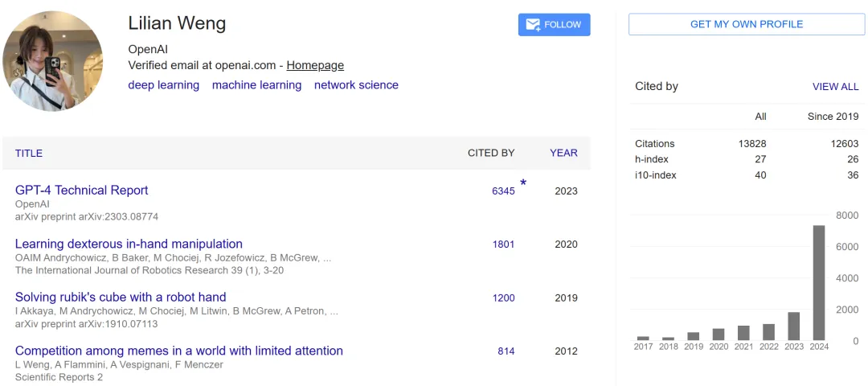Click the 2024 bar in the citations chart
Image resolution: width=868 pixels, height=386 pixels.
[819, 282]
